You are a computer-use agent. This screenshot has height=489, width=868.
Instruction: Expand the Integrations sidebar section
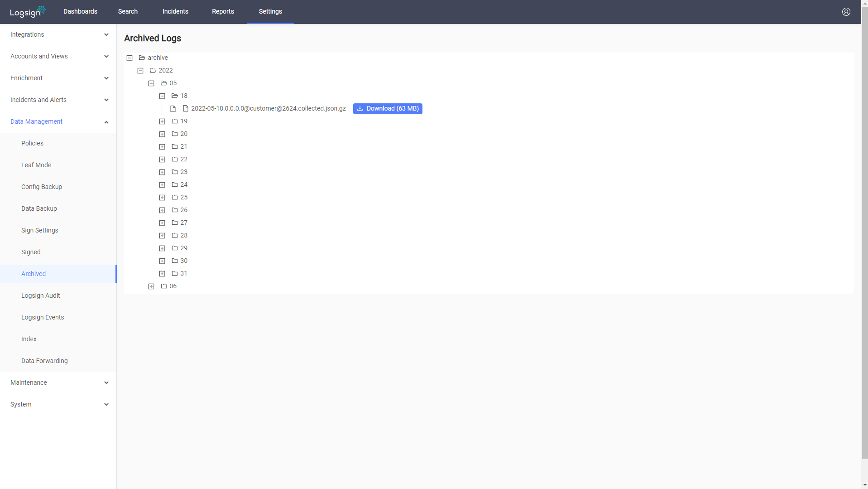pos(106,34)
